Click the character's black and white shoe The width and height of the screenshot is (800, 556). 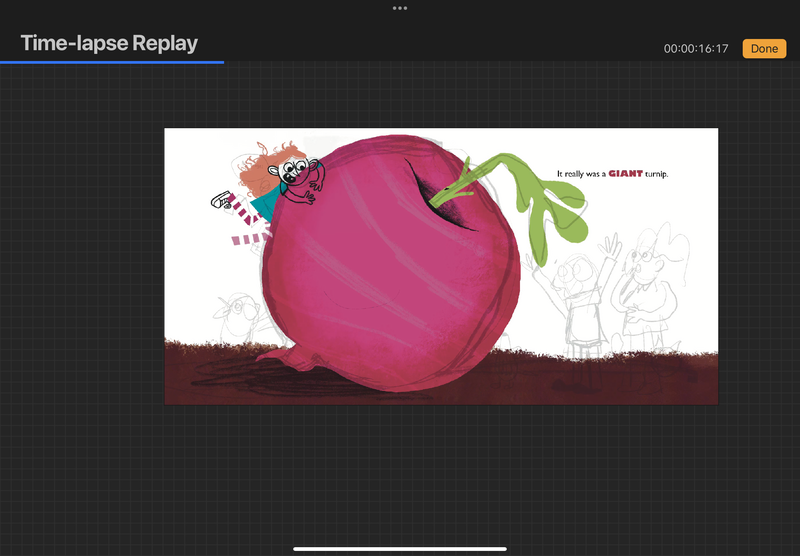tap(219, 203)
